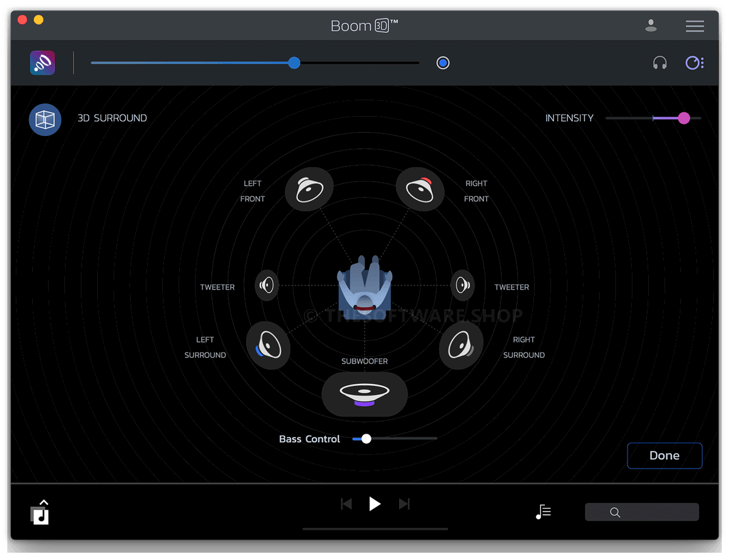The width and height of the screenshot is (729, 560).
Task: Toggle the left Tweeter speaker
Action: point(267,285)
